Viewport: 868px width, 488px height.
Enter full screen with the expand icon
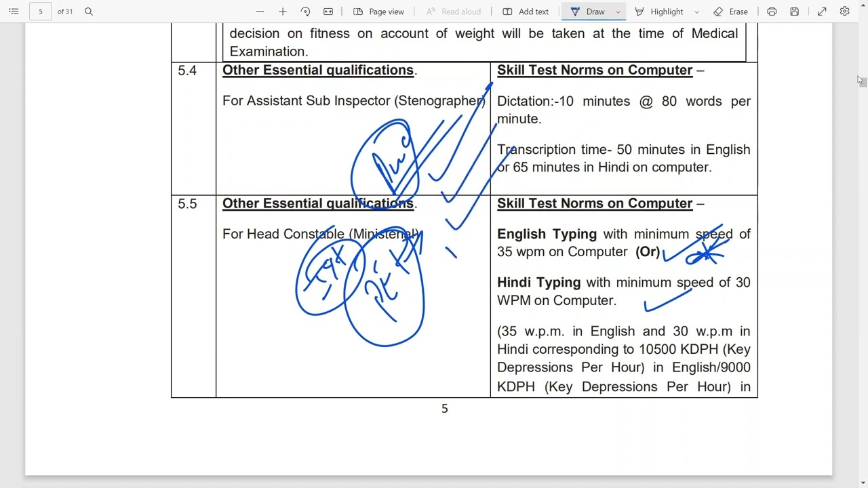pos(822,12)
